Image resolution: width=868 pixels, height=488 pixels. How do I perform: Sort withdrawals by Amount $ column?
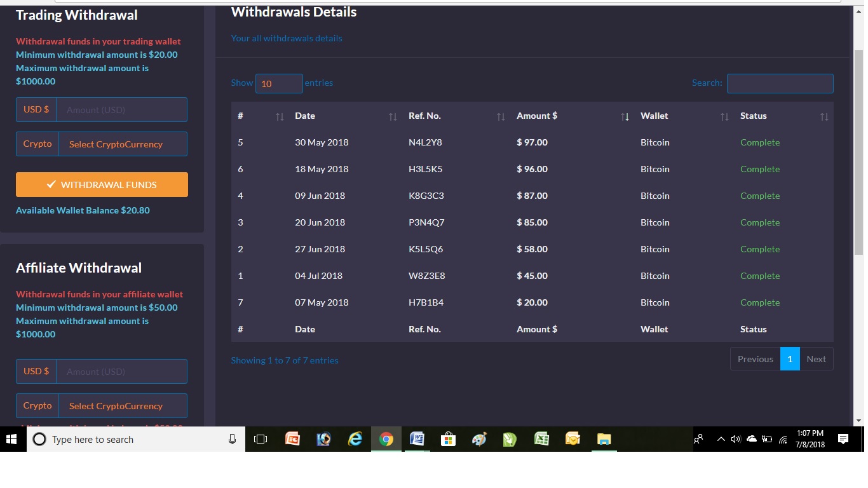point(572,116)
